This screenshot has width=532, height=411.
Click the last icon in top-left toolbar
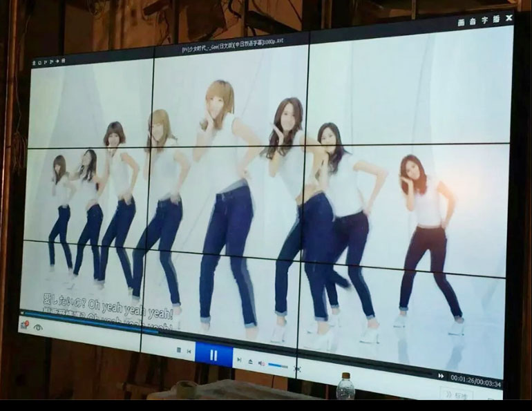pyautogui.click(x=63, y=61)
